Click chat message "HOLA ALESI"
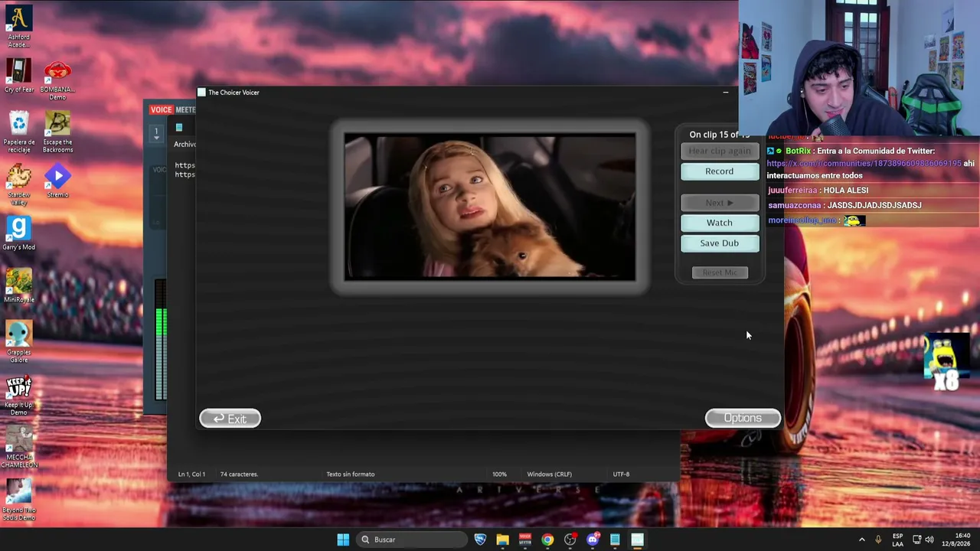The width and height of the screenshot is (980, 551). pos(846,191)
